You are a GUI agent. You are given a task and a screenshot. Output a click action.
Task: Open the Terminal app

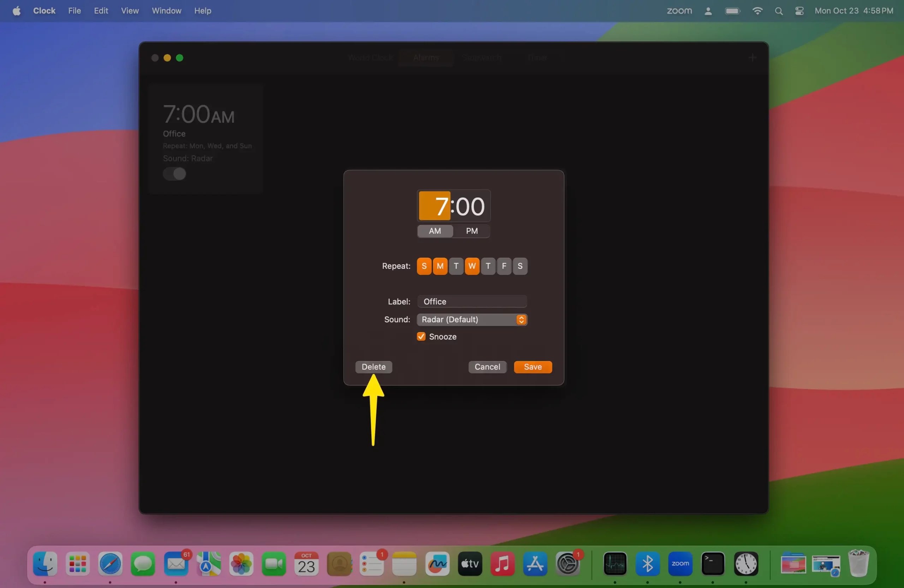(713, 564)
